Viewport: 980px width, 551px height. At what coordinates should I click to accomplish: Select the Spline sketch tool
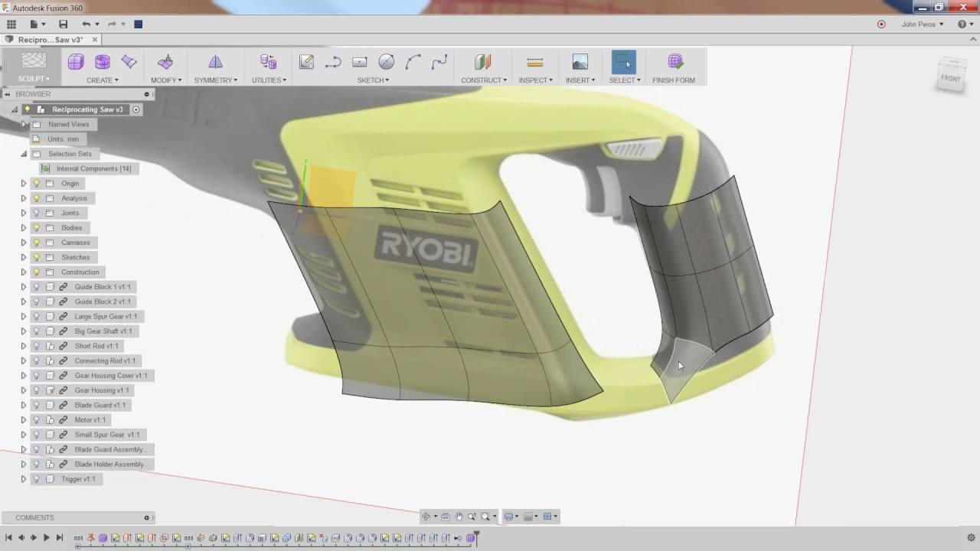[x=439, y=62]
